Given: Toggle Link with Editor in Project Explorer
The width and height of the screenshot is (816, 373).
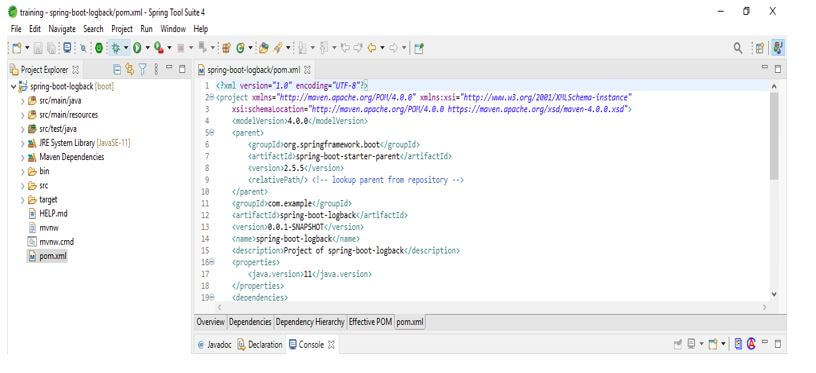Looking at the screenshot, I should [130, 69].
